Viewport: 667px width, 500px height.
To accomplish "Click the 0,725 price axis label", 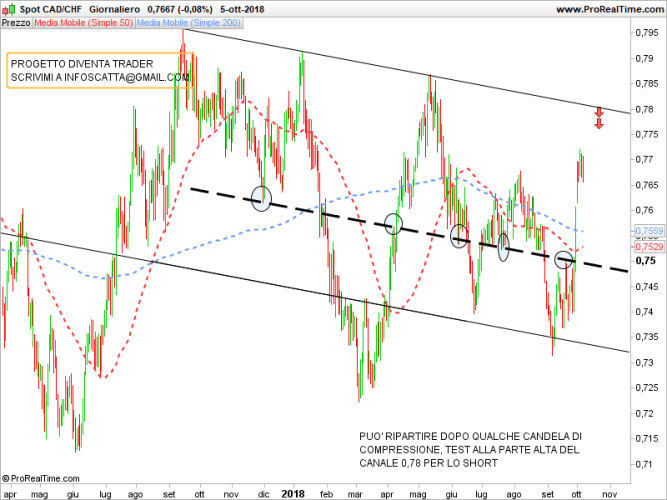I will tap(647, 388).
